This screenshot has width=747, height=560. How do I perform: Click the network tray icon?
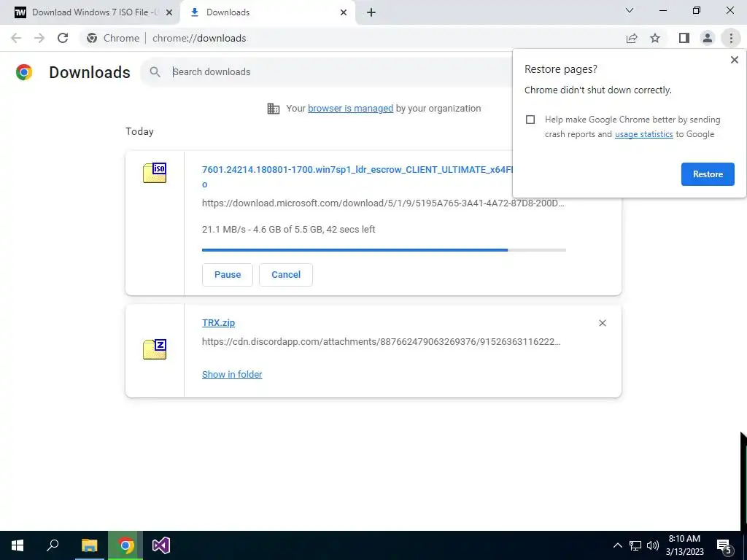[x=635, y=545]
